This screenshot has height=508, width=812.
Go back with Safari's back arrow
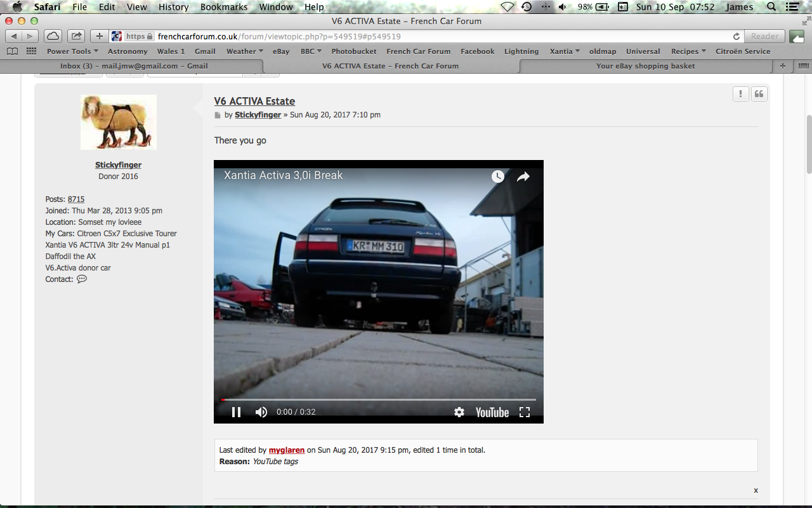[14, 36]
